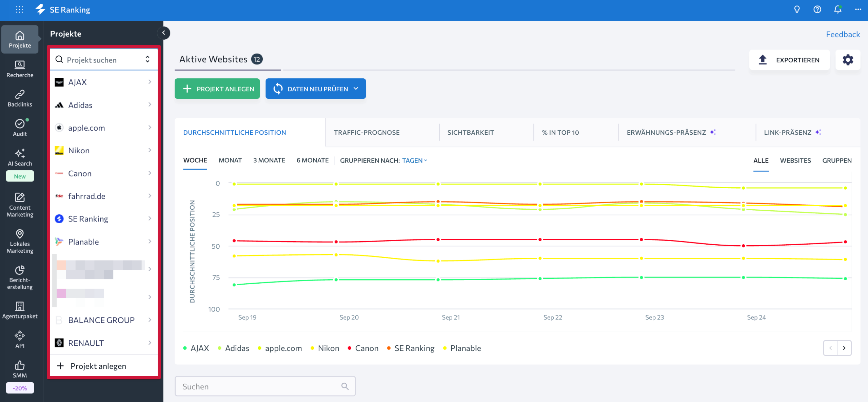Select the 3 Monate time range
This screenshot has height=402, width=868.
pyautogui.click(x=269, y=160)
